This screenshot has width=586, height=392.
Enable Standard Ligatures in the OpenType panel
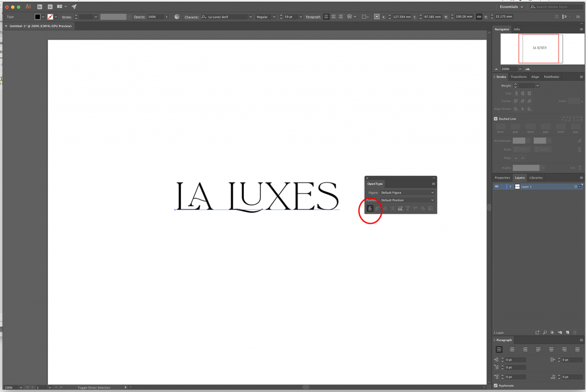pos(370,208)
